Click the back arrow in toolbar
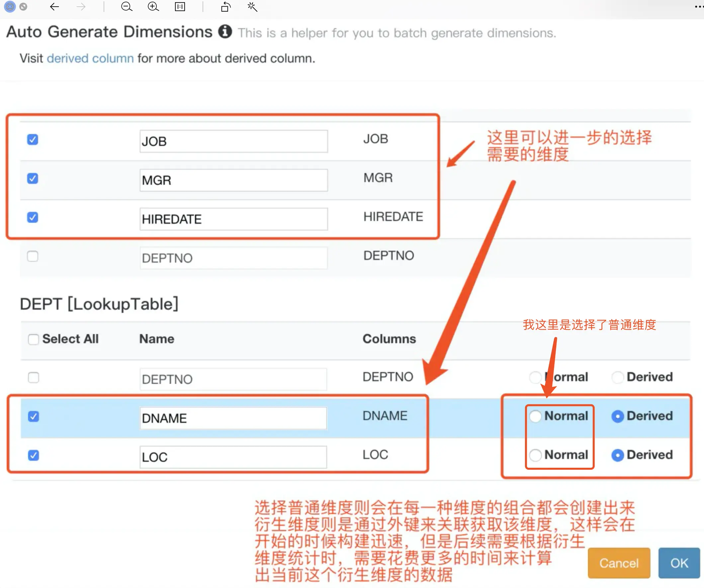 [x=54, y=7]
